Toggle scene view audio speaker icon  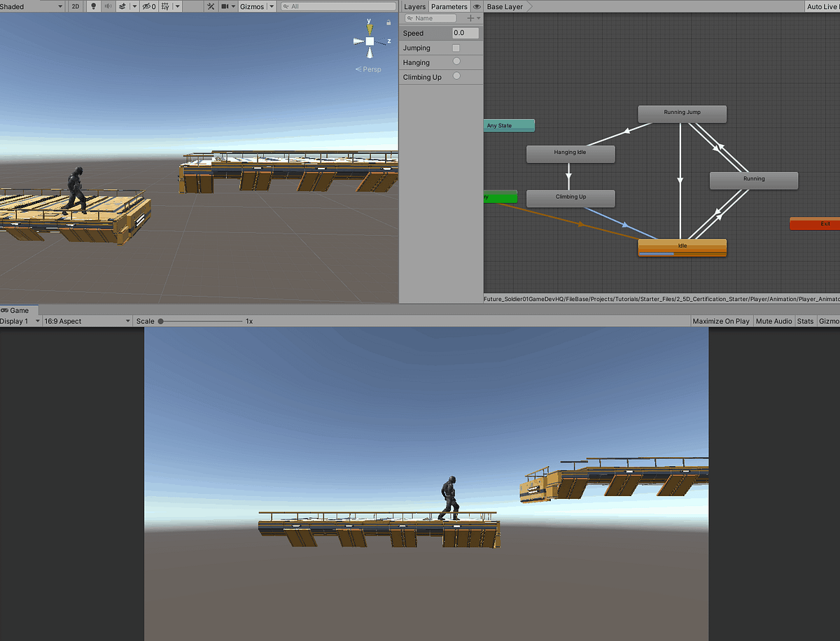(x=108, y=6)
